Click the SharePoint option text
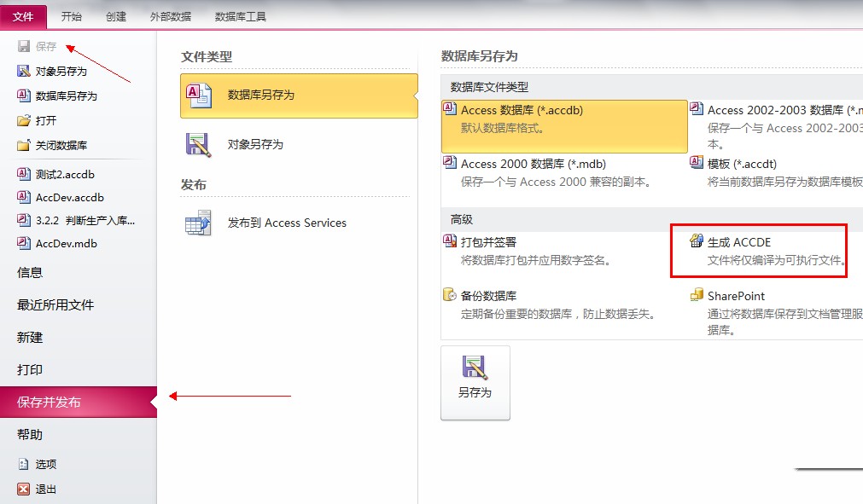The height and width of the screenshot is (504, 863). click(736, 296)
